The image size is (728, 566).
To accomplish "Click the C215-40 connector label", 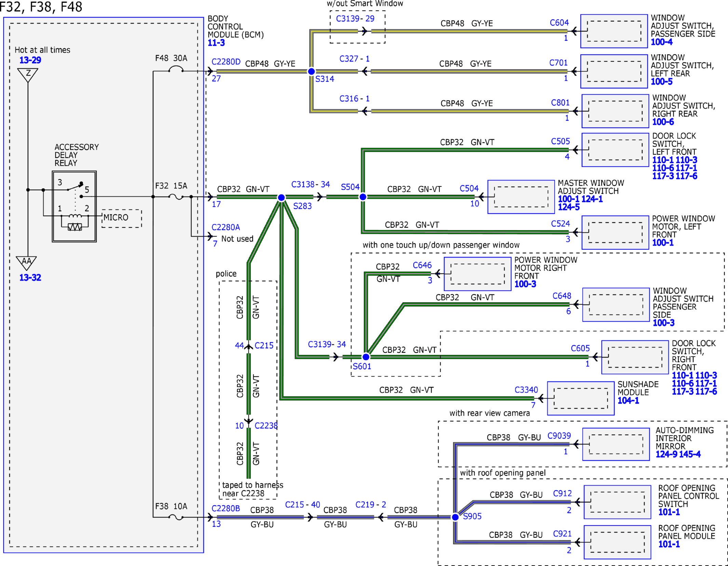I will (302, 504).
